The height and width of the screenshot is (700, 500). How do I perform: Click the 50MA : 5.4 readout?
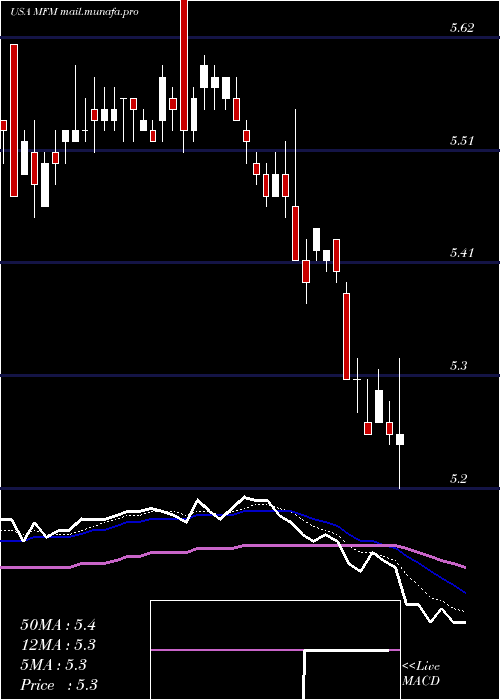58,625
